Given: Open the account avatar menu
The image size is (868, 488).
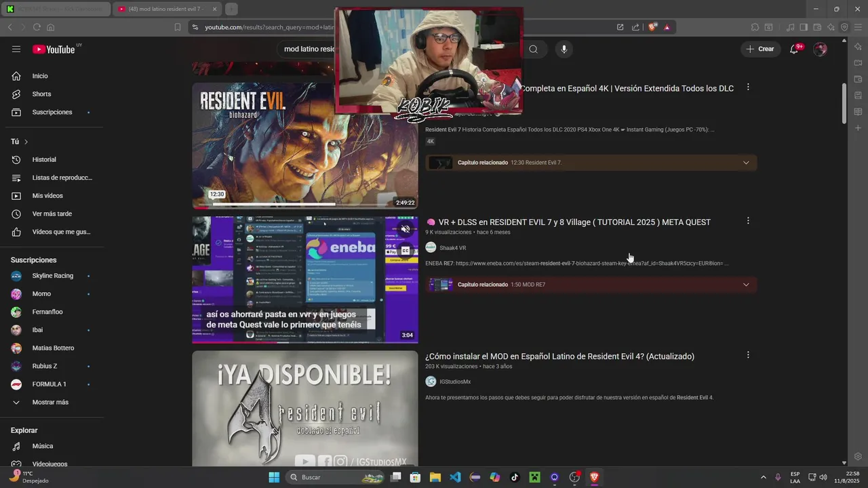Looking at the screenshot, I should 820,49.
